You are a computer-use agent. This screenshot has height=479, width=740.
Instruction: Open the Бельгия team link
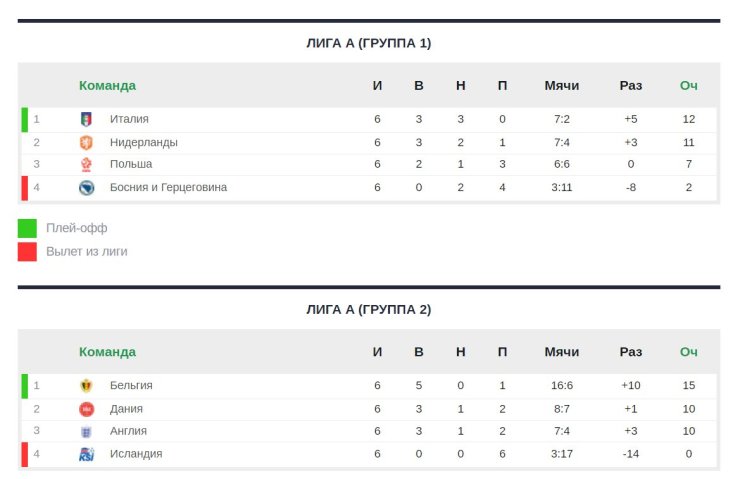pyautogui.click(x=131, y=385)
